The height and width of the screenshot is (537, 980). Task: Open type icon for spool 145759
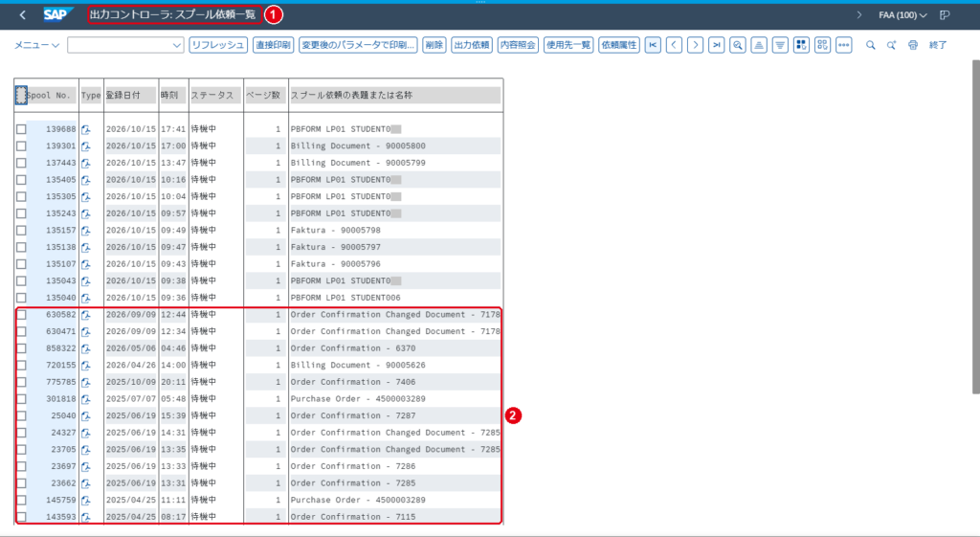tap(85, 501)
